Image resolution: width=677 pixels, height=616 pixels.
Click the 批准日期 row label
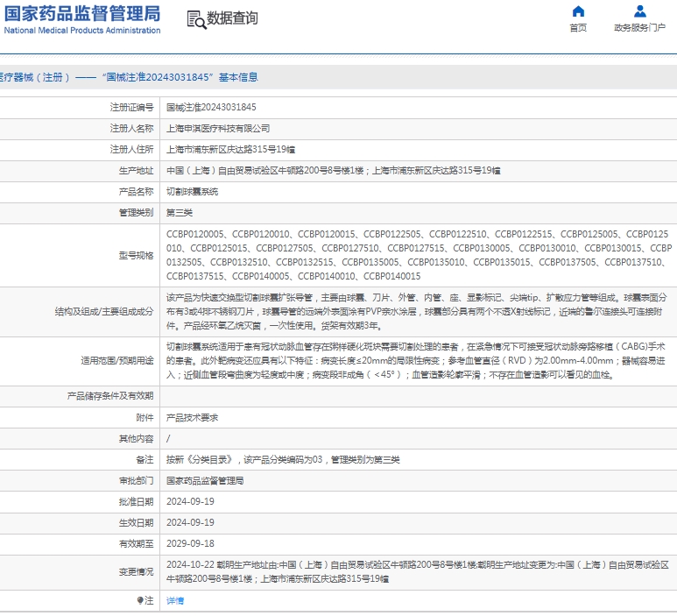[136, 501]
